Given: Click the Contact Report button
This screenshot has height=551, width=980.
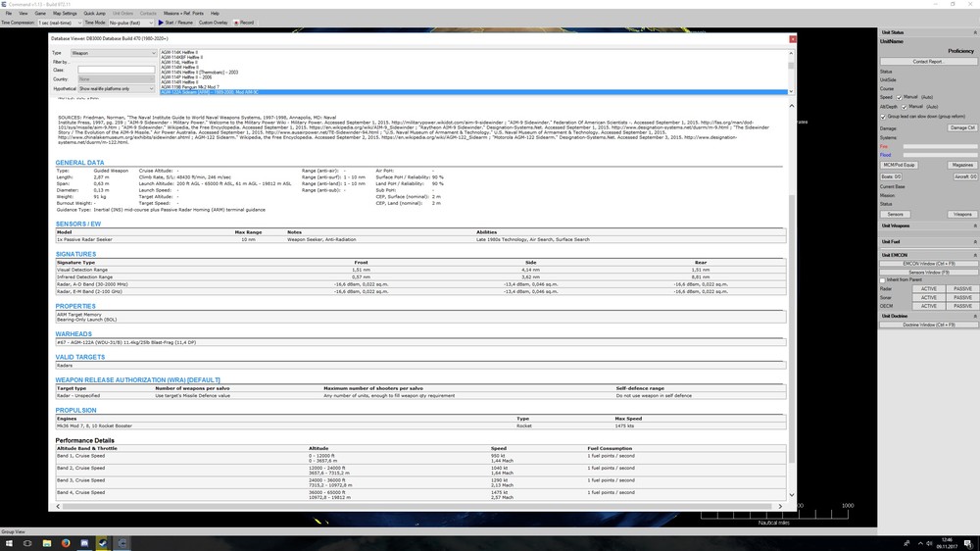Looking at the screenshot, I should [927, 61].
